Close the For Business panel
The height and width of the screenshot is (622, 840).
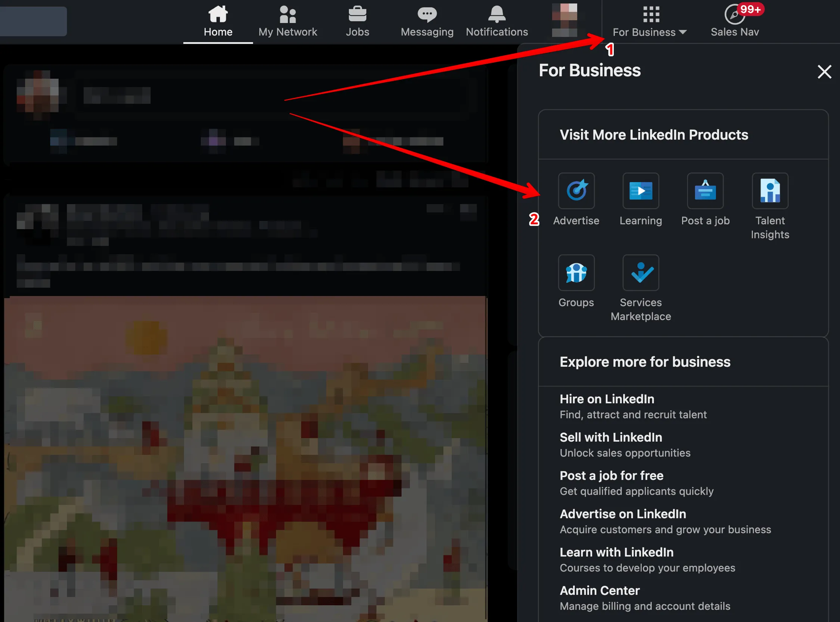click(x=824, y=71)
